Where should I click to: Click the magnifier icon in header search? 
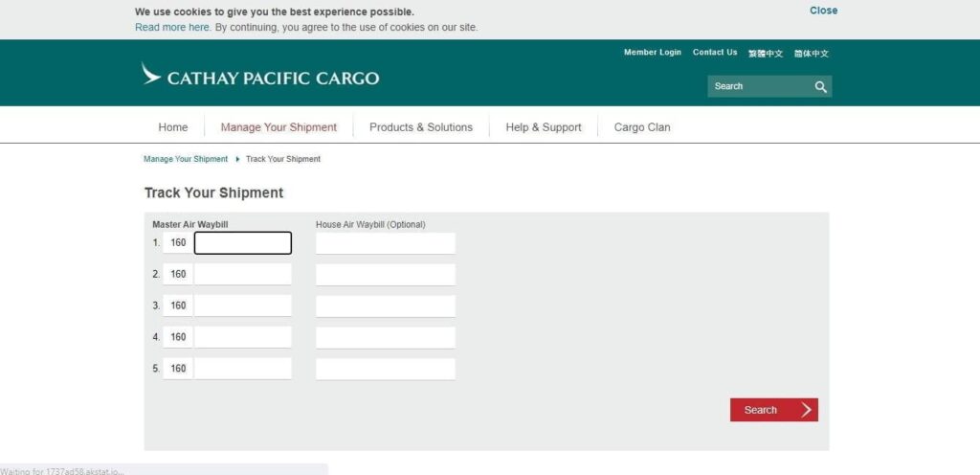pyautogui.click(x=820, y=87)
